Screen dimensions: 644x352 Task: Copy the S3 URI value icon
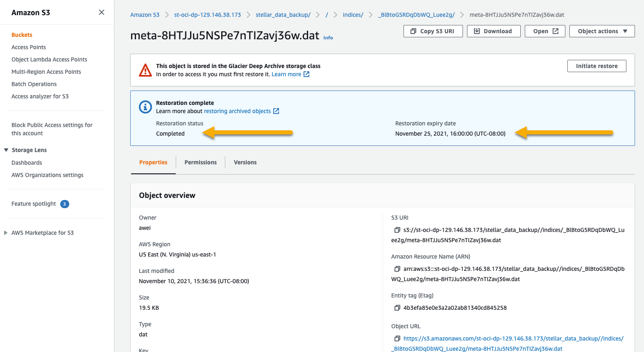[x=397, y=230]
